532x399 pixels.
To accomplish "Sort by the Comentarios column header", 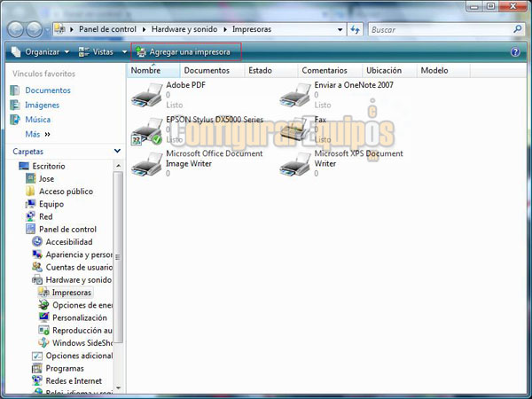I will pyautogui.click(x=330, y=71).
